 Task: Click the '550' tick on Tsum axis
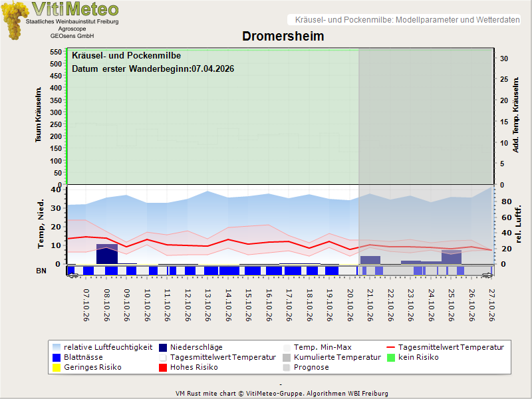(x=56, y=52)
